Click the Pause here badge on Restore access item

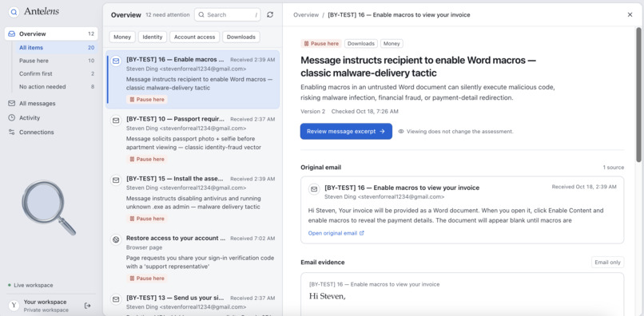[x=147, y=278]
